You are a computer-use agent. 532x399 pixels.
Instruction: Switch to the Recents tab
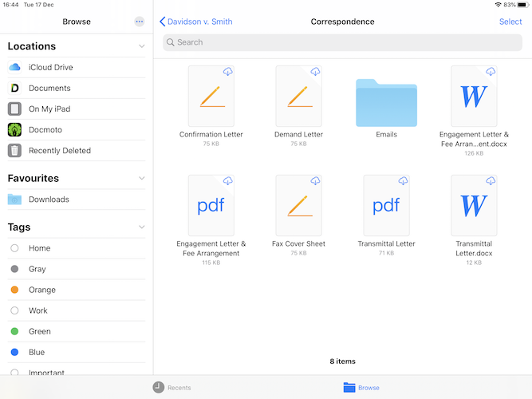[171, 387]
